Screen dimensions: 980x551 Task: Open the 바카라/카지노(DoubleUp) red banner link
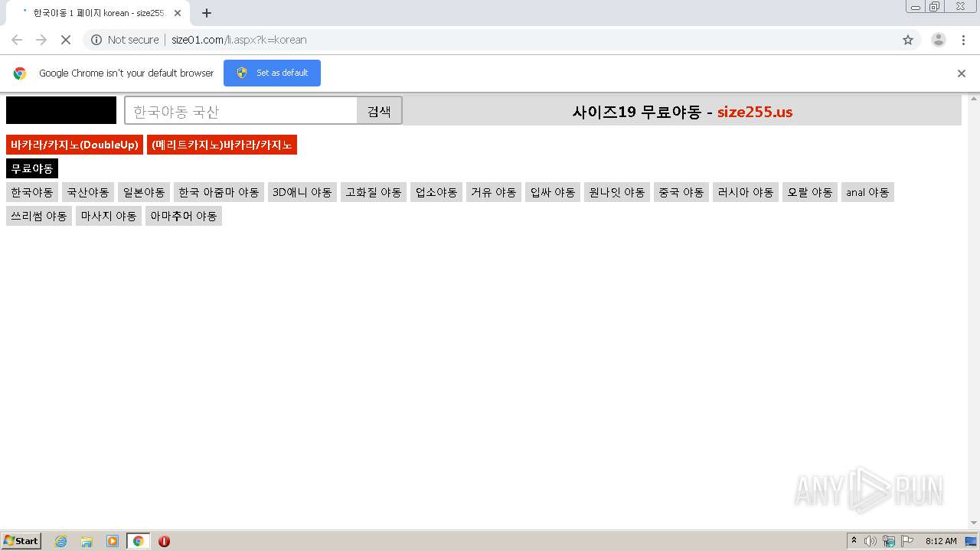coord(74,145)
